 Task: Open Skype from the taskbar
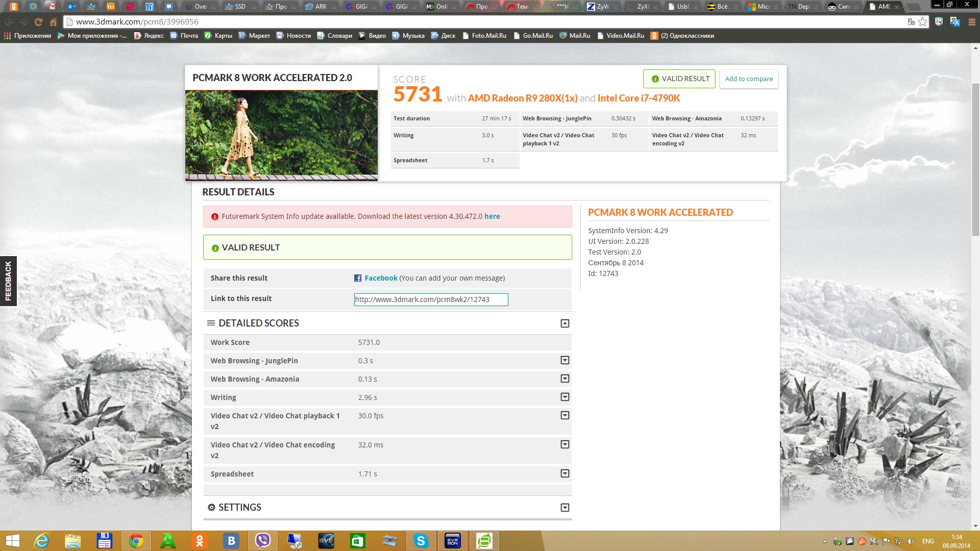[x=421, y=541]
